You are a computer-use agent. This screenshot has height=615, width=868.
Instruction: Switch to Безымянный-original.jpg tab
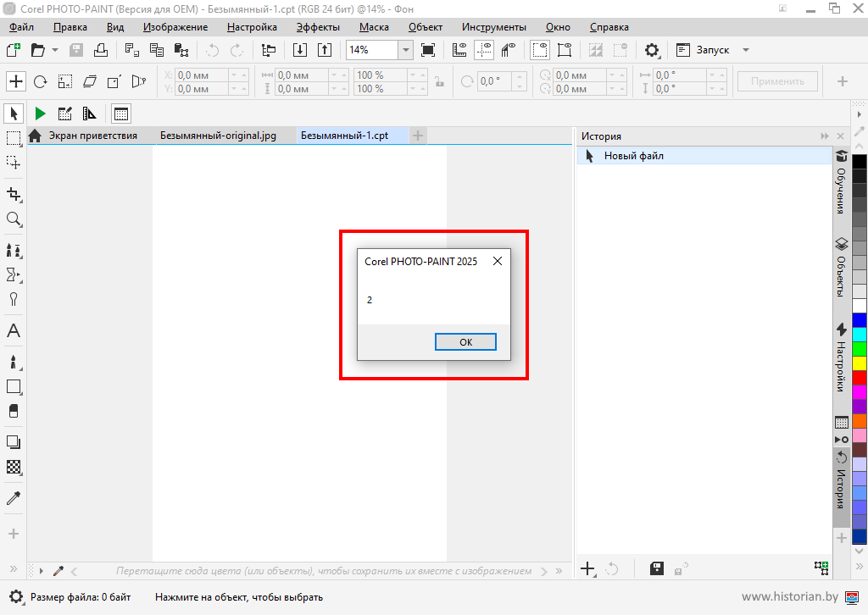[218, 136]
